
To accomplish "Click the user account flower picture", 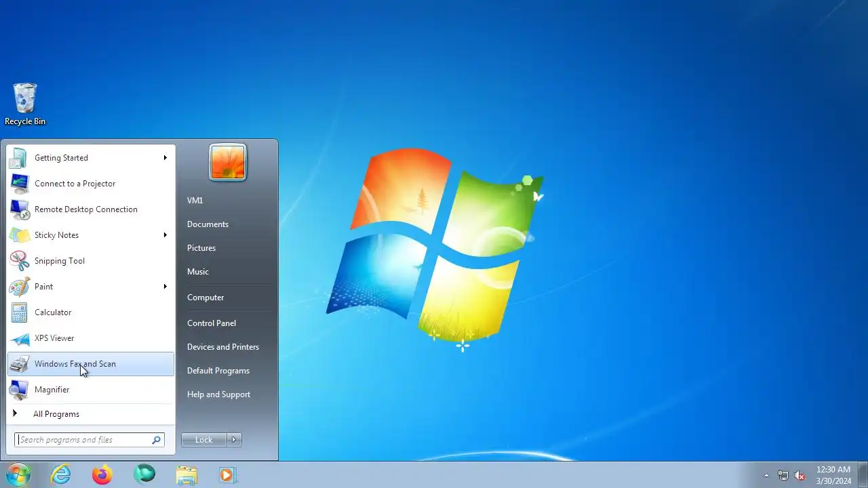I will (x=228, y=163).
